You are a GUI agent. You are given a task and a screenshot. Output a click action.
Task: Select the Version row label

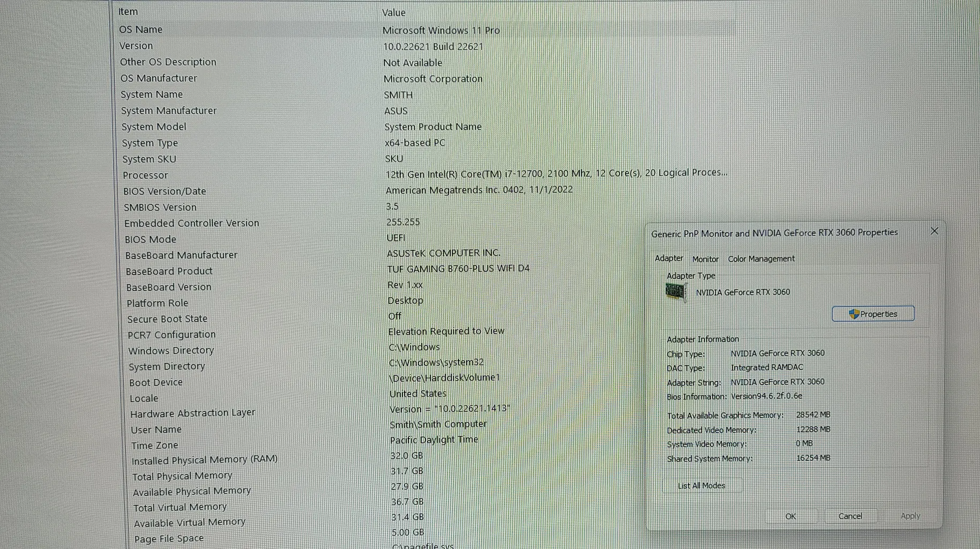point(136,46)
